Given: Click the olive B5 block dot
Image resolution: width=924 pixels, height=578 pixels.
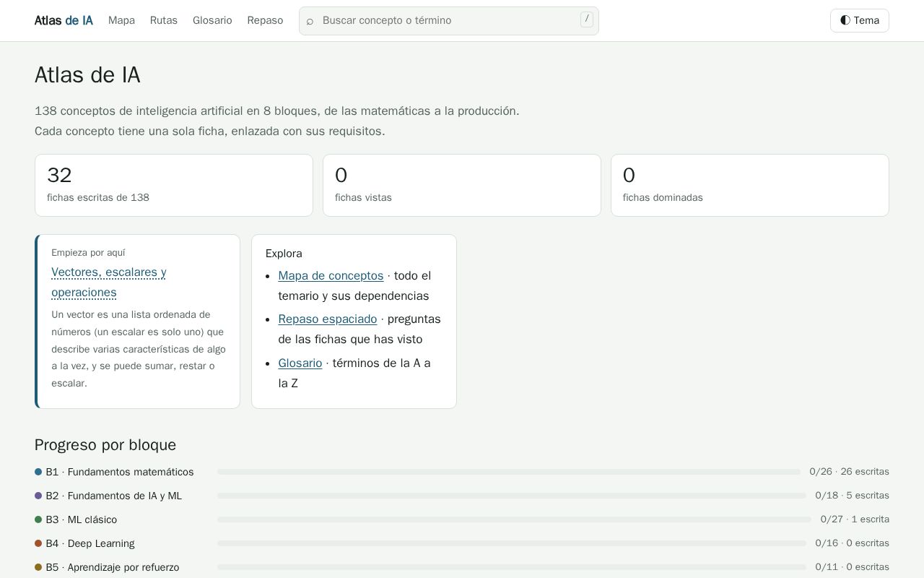Looking at the screenshot, I should tap(38, 567).
